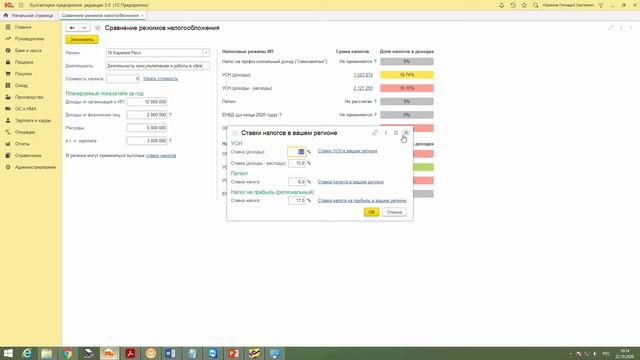Open the Главное section in the sidebar
Screen dimensions: 640x360
click(23, 27)
